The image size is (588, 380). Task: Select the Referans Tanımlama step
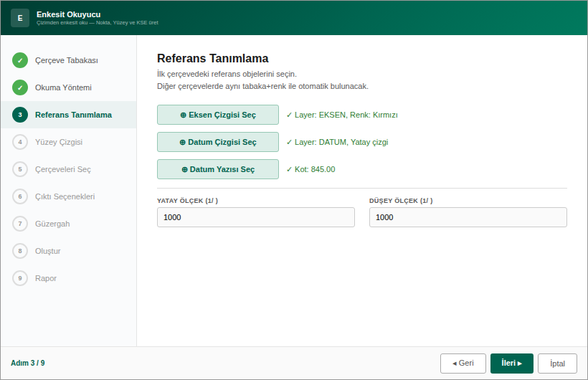click(69, 115)
